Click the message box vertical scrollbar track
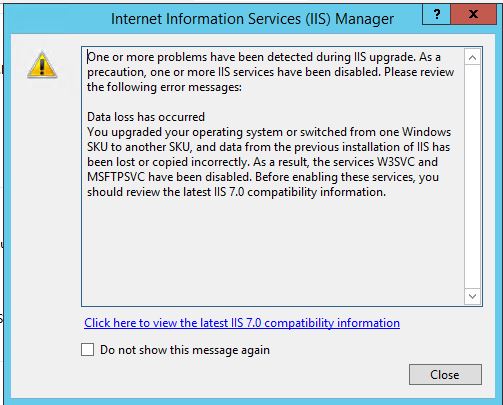 pos(472,177)
